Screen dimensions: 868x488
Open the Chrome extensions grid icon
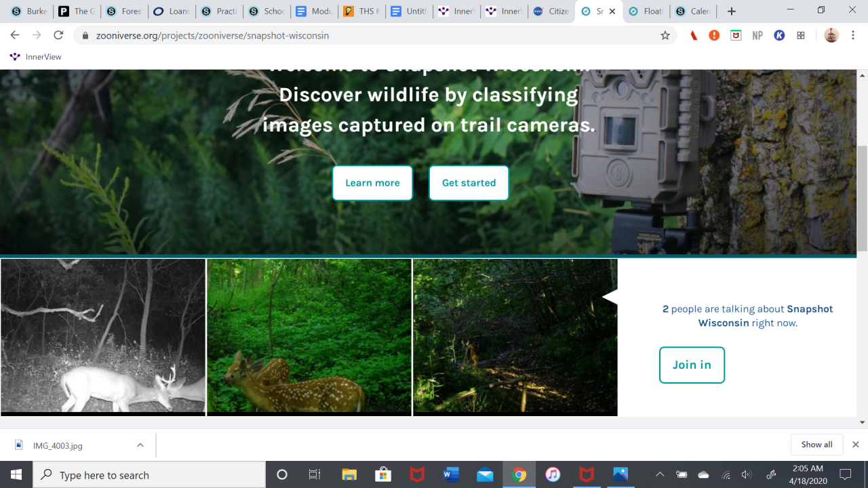pyautogui.click(x=801, y=35)
